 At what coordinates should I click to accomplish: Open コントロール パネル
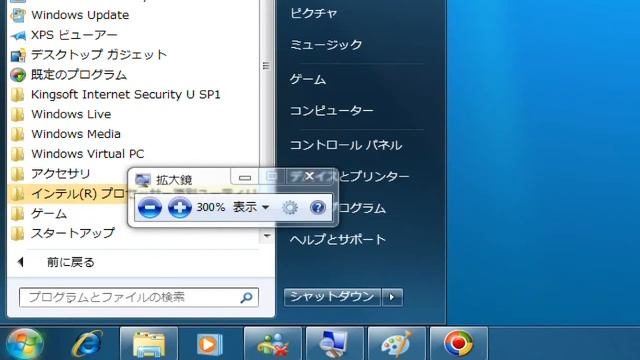click(x=346, y=145)
